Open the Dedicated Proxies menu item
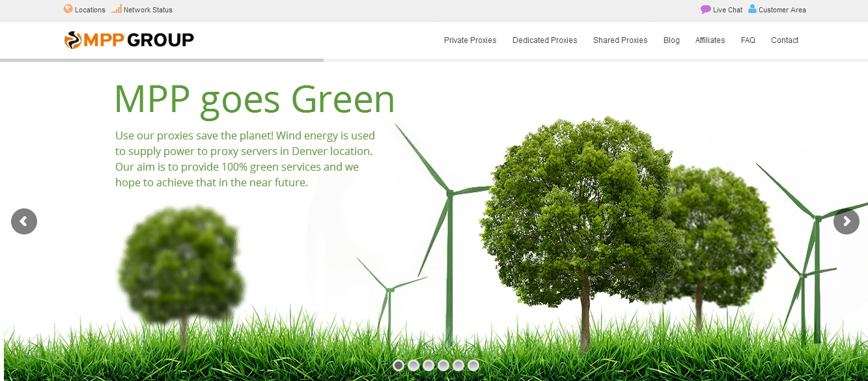 [x=545, y=40]
